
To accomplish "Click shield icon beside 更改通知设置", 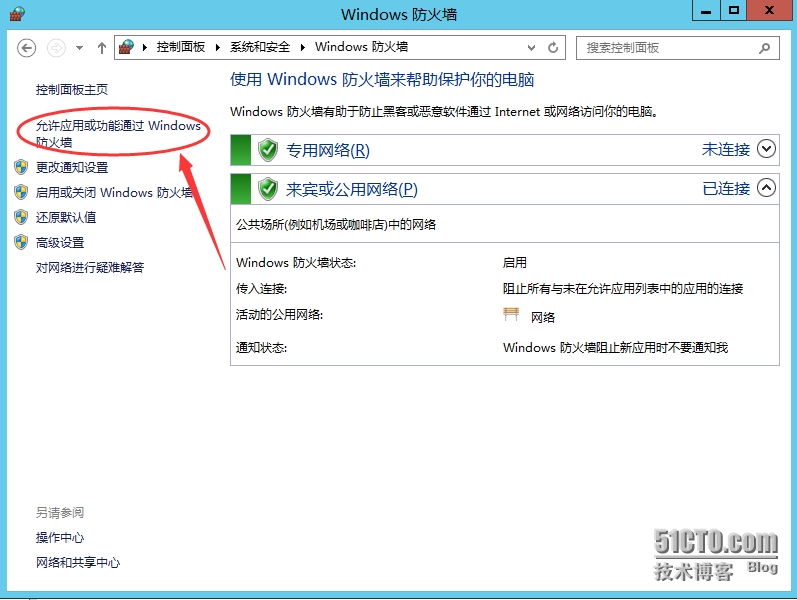I will click(21, 167).
